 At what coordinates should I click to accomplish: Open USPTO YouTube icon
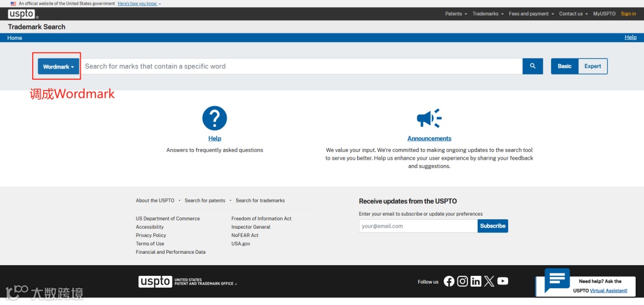pyautogui.click(x=503, y=281)
